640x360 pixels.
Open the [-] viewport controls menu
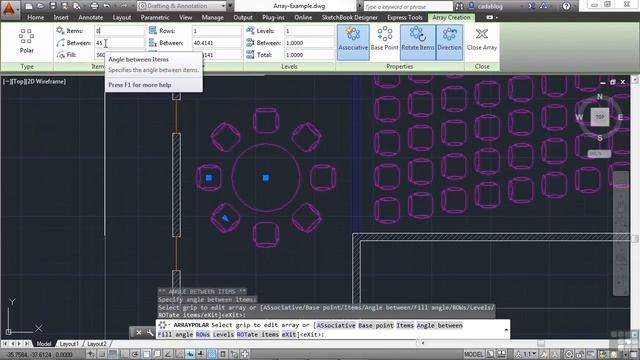tap(6, 82)
